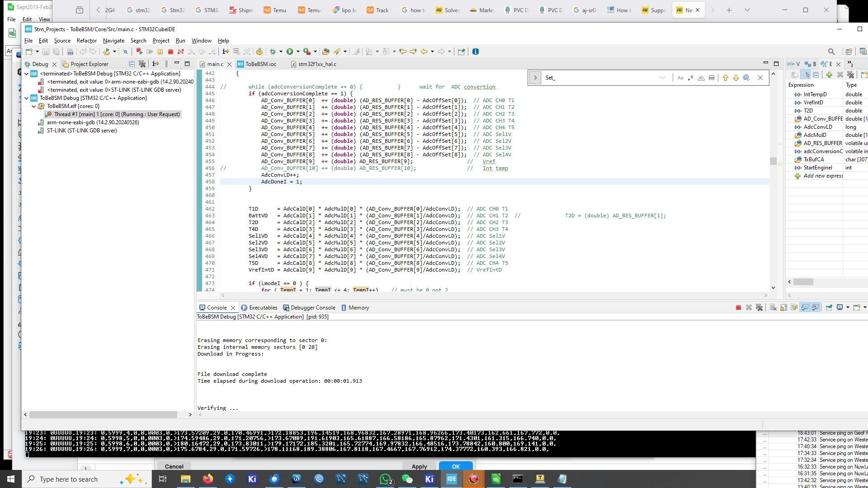Toggle whole word (ab) option in find bar
Image resolution: width=868 pixels, height=488 pixels.
(x=701, y=78)
